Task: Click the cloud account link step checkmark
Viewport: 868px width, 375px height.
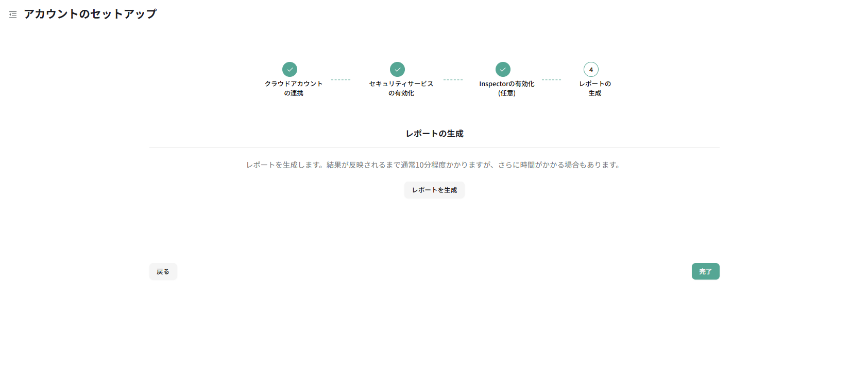Action: [x=290, y=69]
